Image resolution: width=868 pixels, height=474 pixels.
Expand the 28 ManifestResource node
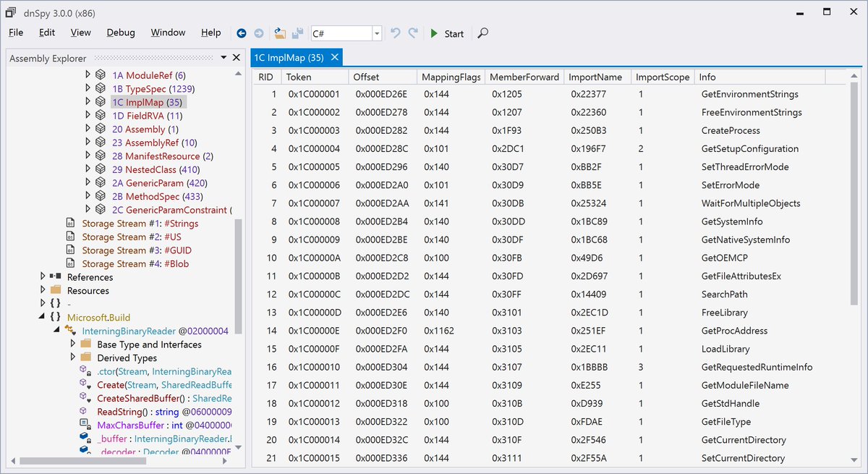88,156
